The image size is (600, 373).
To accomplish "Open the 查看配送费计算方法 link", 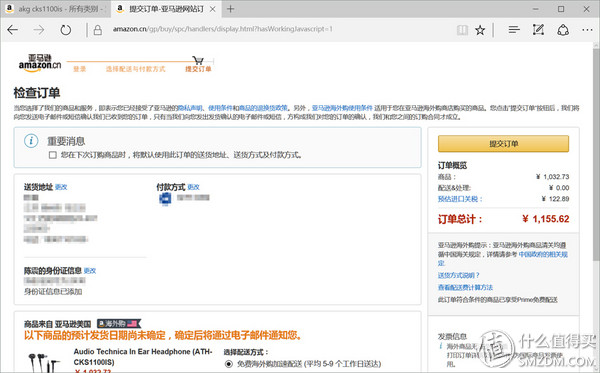I will pos(465,287).
